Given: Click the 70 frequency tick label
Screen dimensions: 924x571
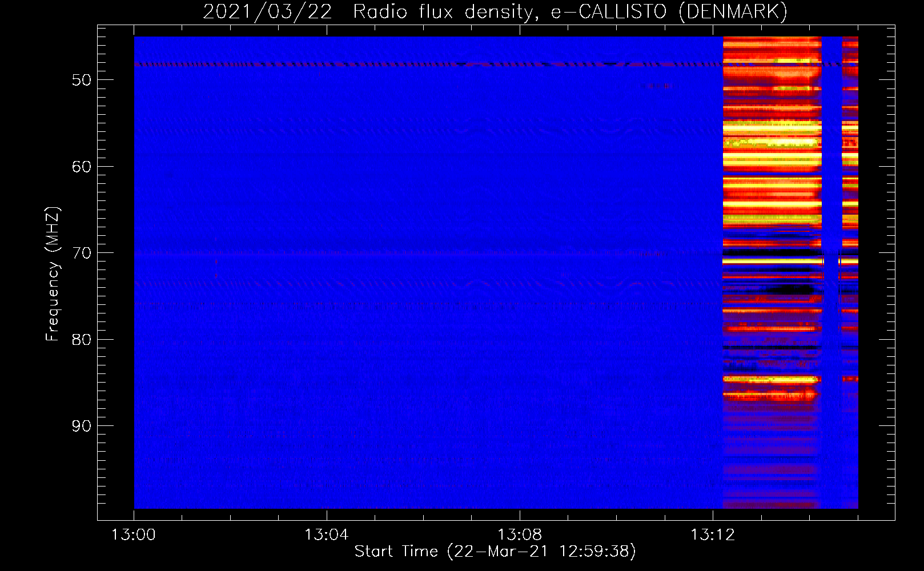Looking at the screenshot, I should (x=82, y=253).
